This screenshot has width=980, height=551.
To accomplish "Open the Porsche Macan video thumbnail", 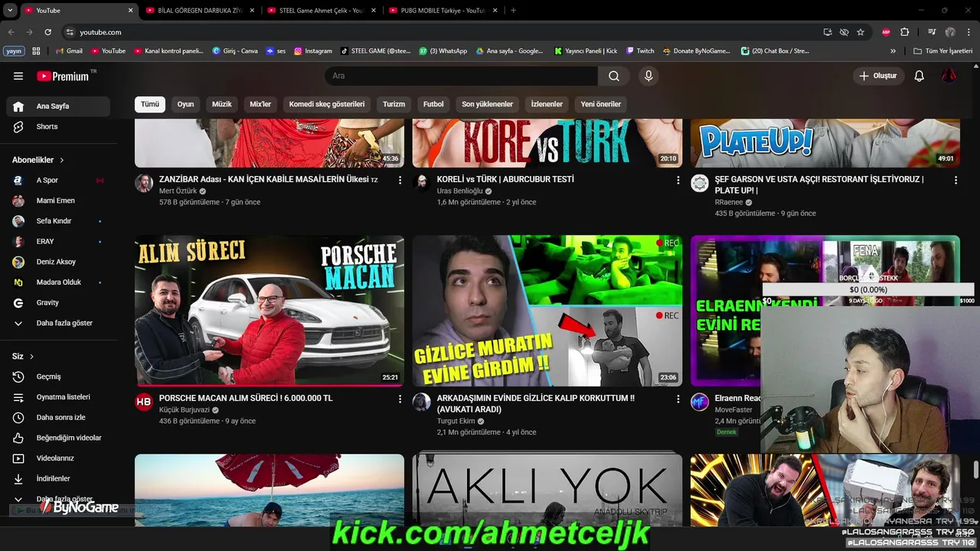I will tap(269, 311).
